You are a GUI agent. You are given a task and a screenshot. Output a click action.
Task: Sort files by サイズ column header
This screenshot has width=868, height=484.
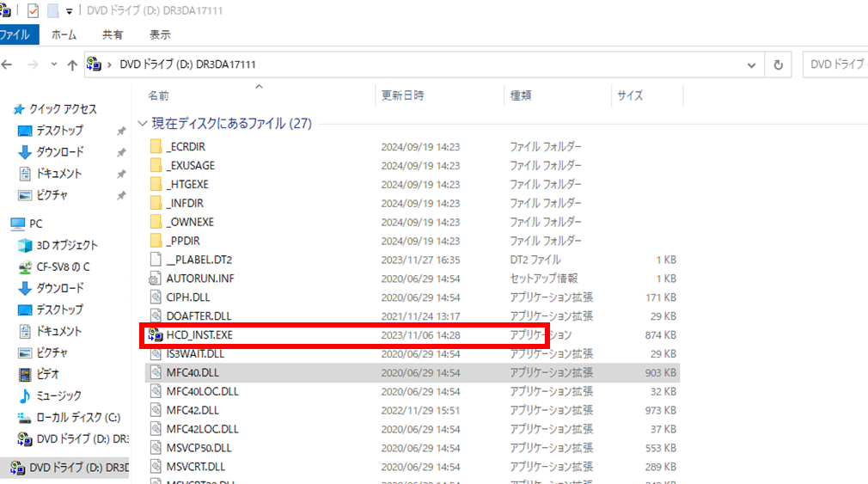pos(629,95)
